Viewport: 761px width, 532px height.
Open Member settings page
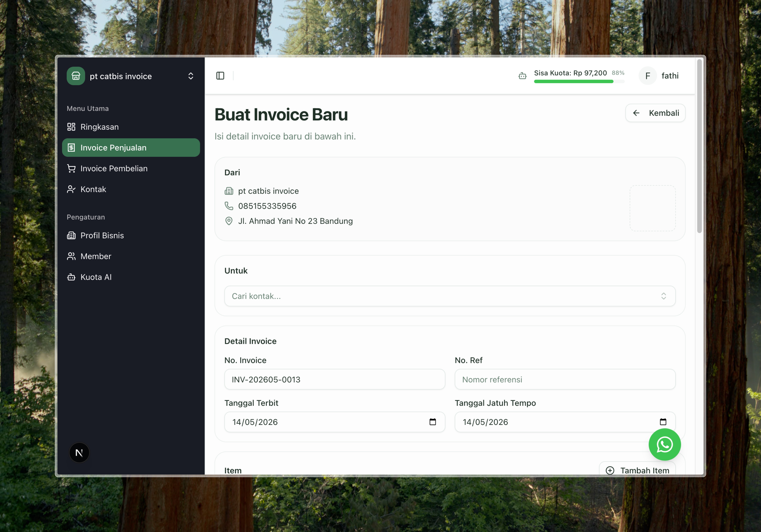131,256
